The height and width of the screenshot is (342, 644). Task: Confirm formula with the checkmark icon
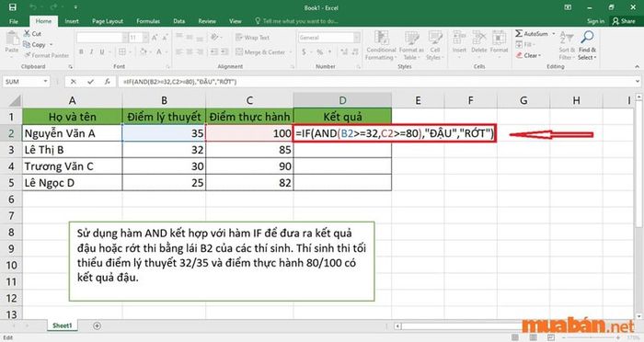90,82
